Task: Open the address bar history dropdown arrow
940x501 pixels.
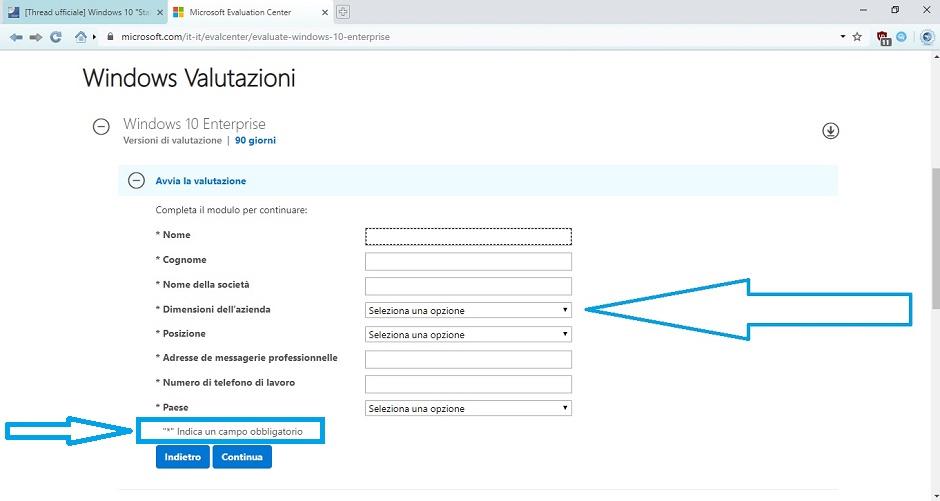Action: (x=843, y=37)
